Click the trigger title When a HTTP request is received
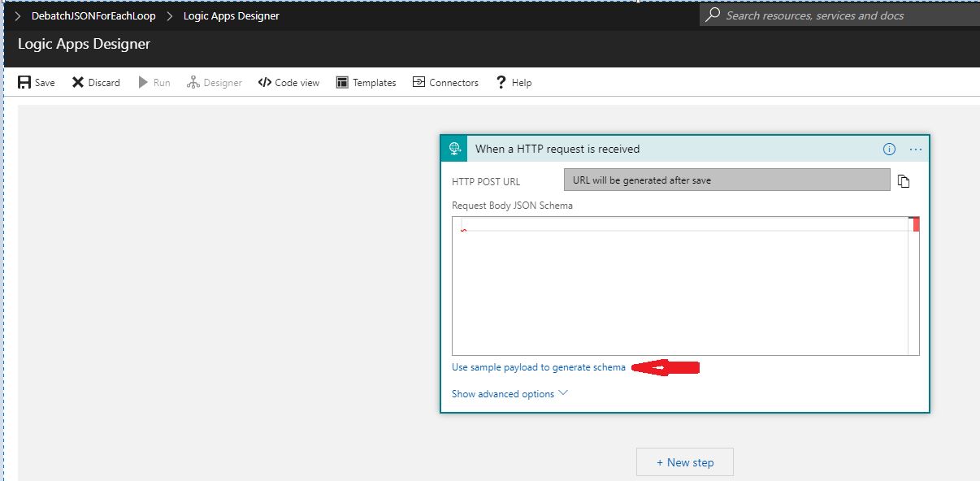980x481 pixels. (x=557, y=149)
